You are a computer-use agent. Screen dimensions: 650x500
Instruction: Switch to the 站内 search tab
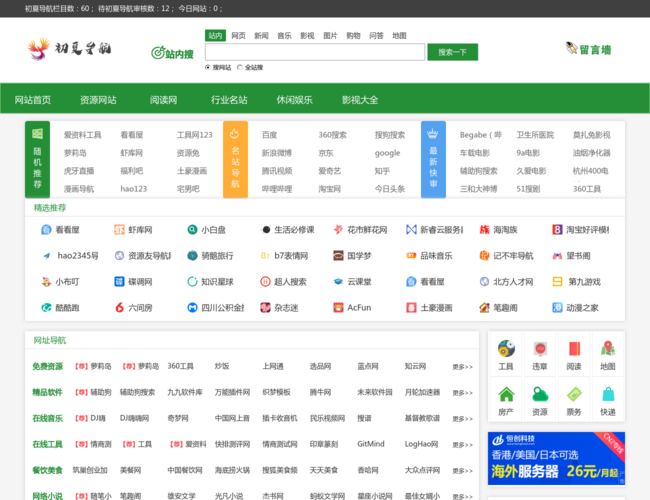pyautogui.click(x=215, y=36)
